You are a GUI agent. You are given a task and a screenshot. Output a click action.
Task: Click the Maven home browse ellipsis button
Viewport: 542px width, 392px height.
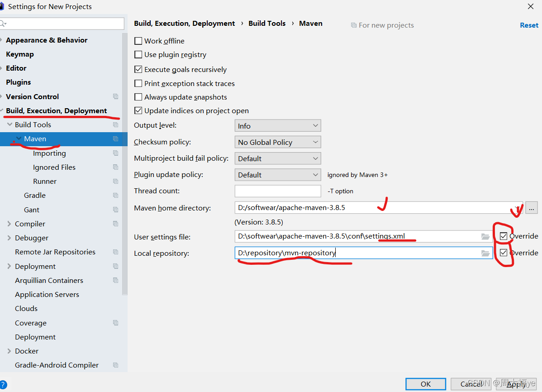(531, 208)
